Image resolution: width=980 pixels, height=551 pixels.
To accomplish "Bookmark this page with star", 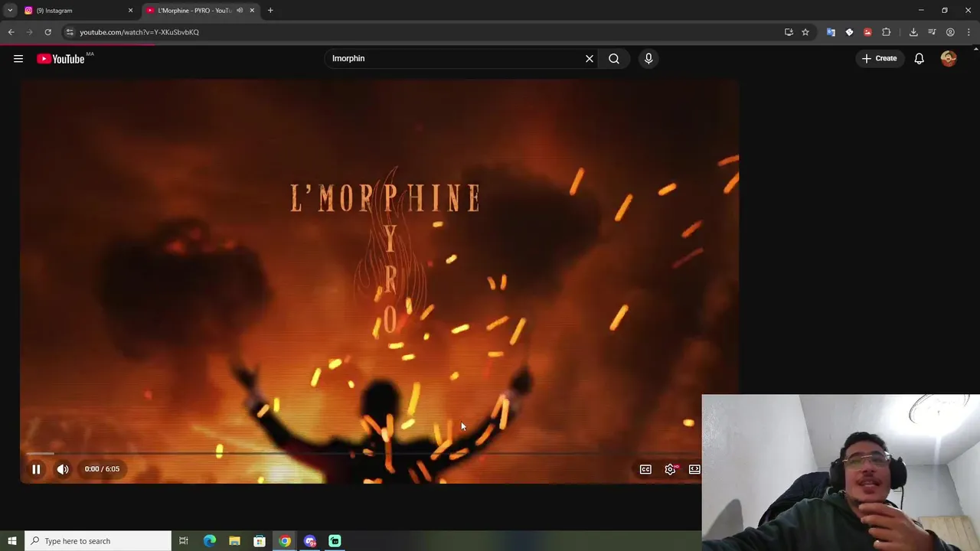I will click(x=805, y=32).
